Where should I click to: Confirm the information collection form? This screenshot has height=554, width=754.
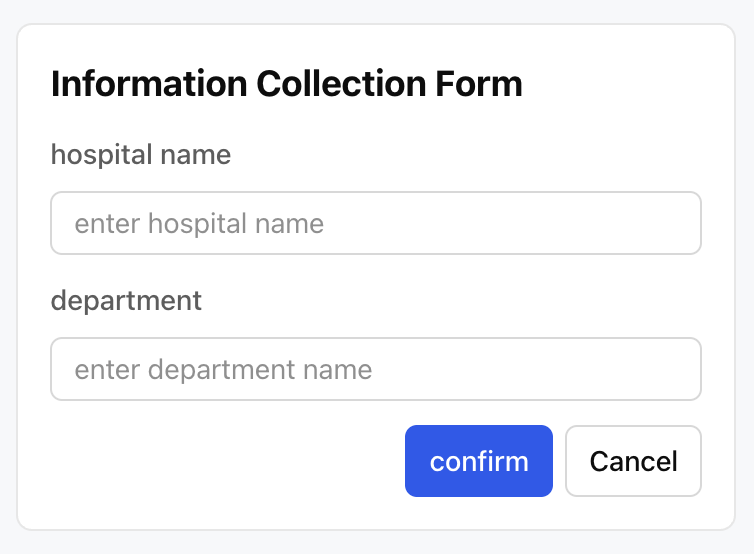click(479, 461)
